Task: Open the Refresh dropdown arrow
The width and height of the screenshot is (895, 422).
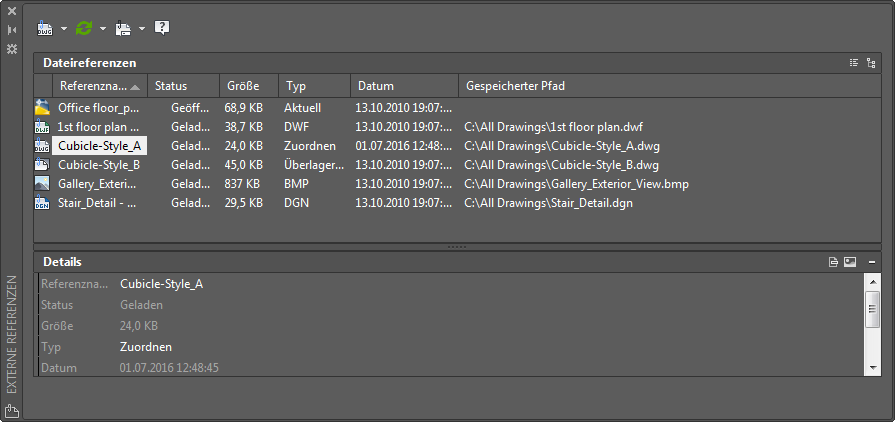Action: (103, 28)
